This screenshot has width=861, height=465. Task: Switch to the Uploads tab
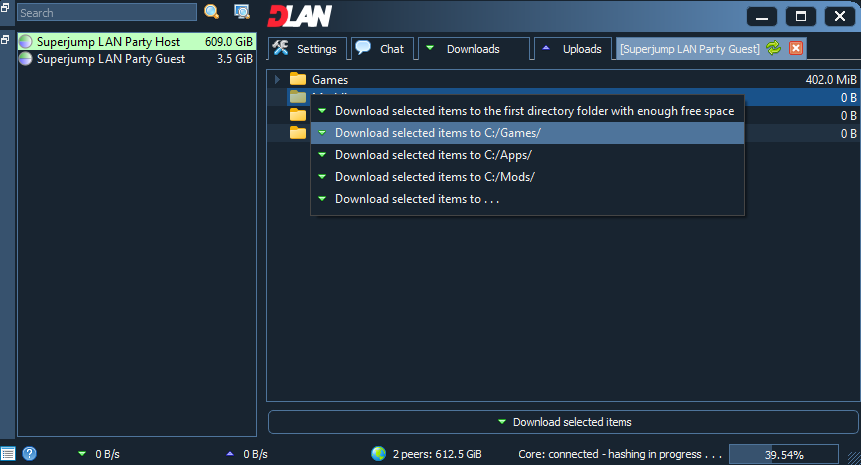(x=572, y=49)
